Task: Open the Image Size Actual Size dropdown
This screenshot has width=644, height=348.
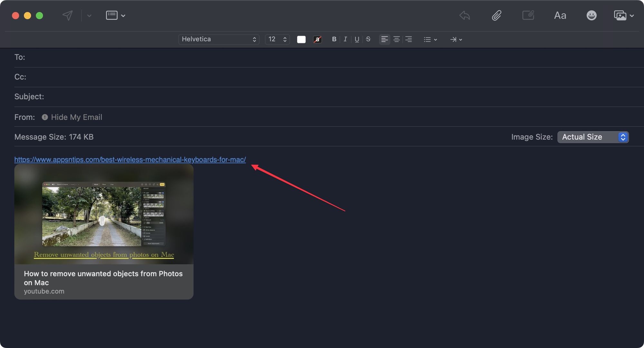Action: [593, 137]
